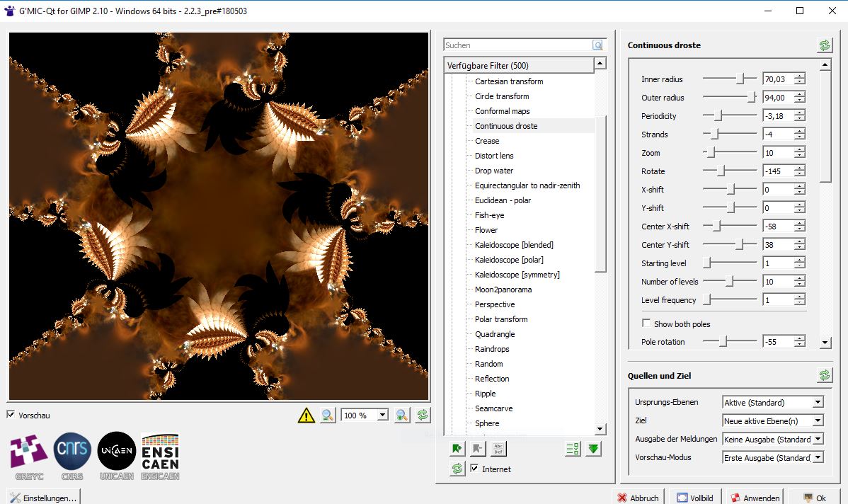Click the zoom-out magnifier below the preview

click(x=327, y=416)
